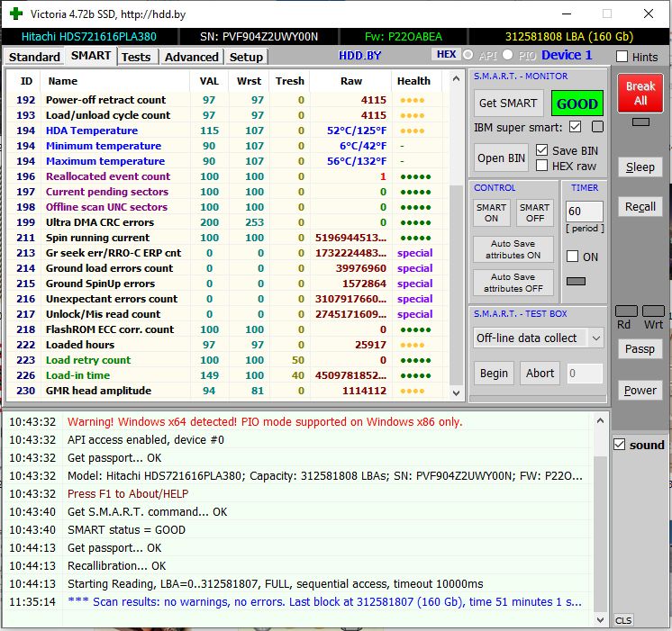The height and width of the screenshot is (631, 672).
Task: Click the Power button
Action: (x=640, y=391)
